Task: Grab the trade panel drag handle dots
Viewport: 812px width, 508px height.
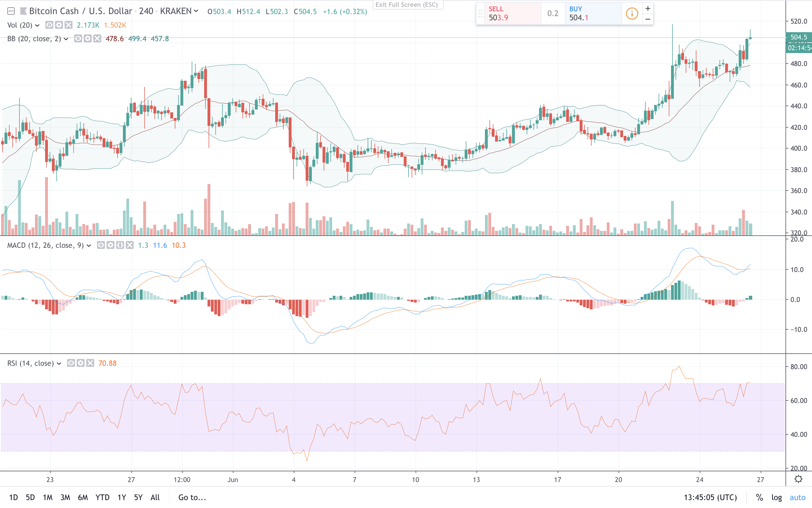Action: (x=480, y=14)
